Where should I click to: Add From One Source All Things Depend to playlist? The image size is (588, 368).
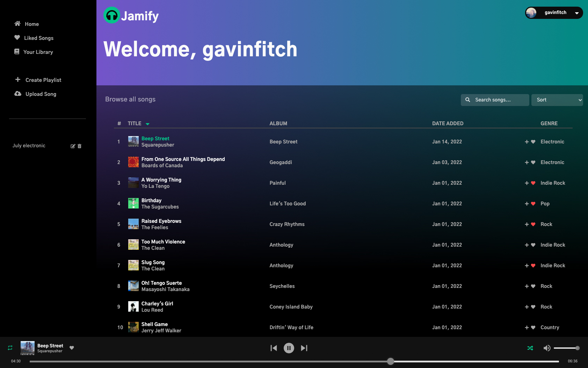point(527,162)
